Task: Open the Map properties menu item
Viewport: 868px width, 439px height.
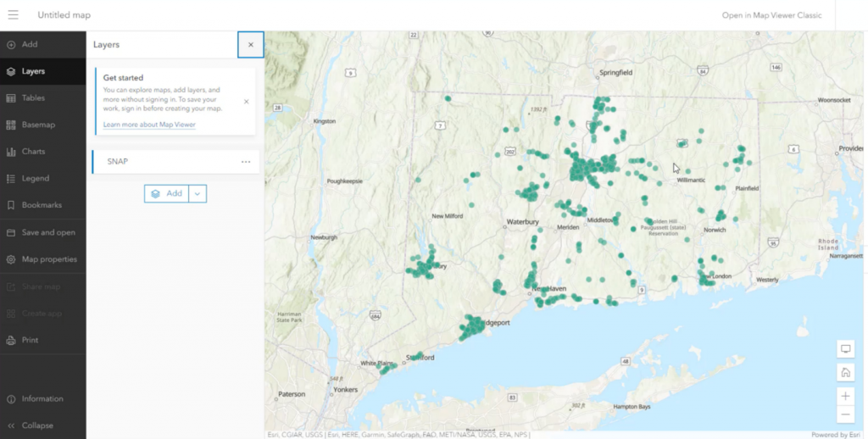Action: (42, 259)
